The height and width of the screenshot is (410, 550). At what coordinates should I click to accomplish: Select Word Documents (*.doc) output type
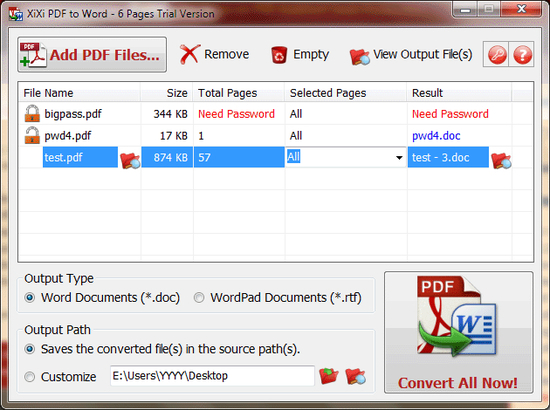click(102, 298)
